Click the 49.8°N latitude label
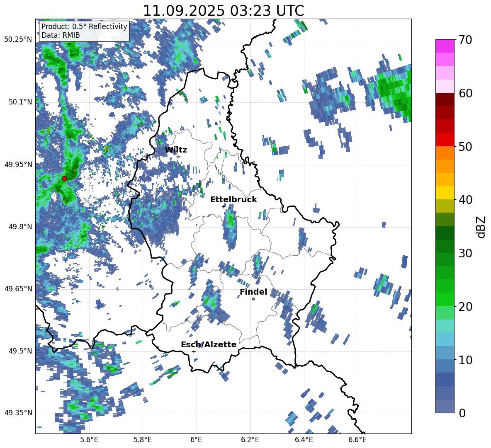 tap(20, 227)
